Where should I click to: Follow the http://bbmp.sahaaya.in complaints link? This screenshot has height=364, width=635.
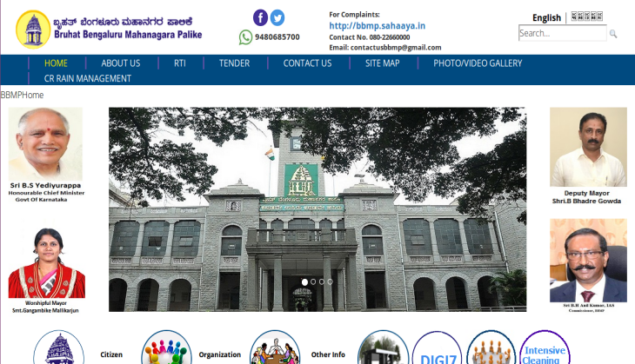(377, 26)
